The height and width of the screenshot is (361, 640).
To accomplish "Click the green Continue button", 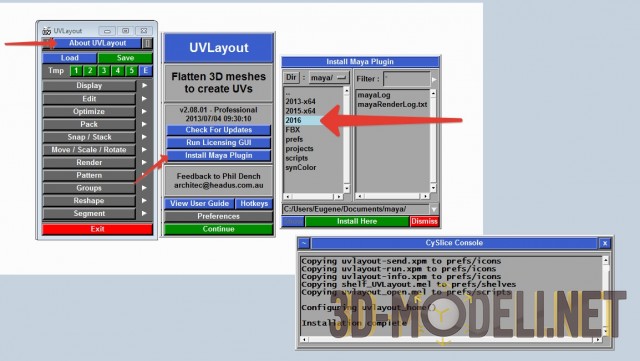I will pyautogui.click(x=219, y=229).
